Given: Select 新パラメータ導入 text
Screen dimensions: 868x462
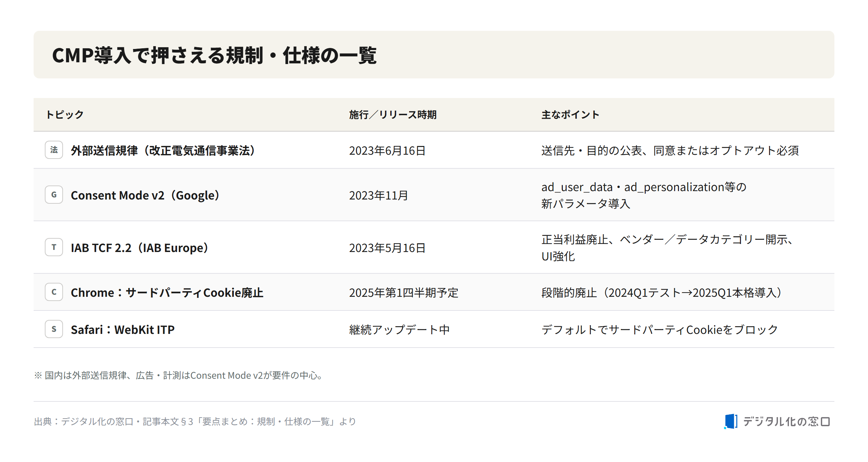Looking at the screenshot, I should (586, 204).
